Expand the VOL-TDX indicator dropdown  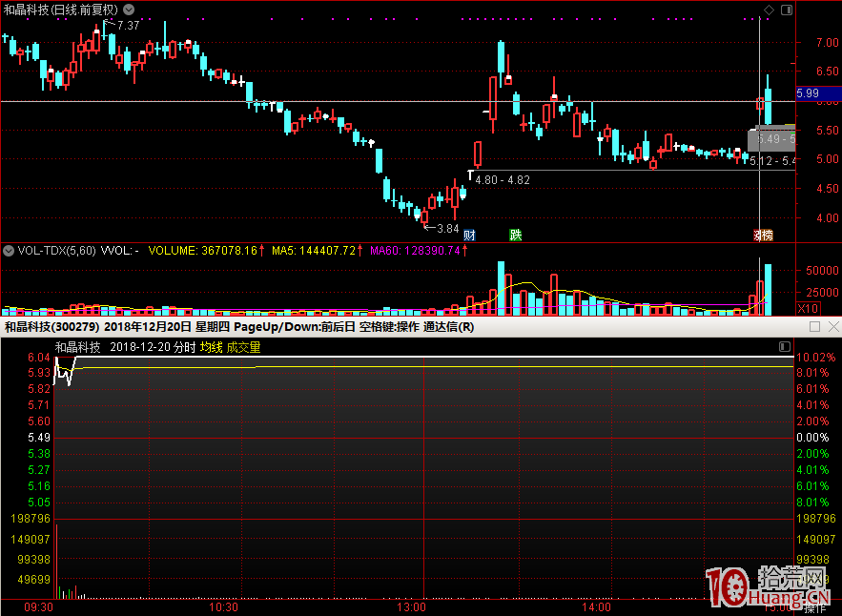click(8, 250)
